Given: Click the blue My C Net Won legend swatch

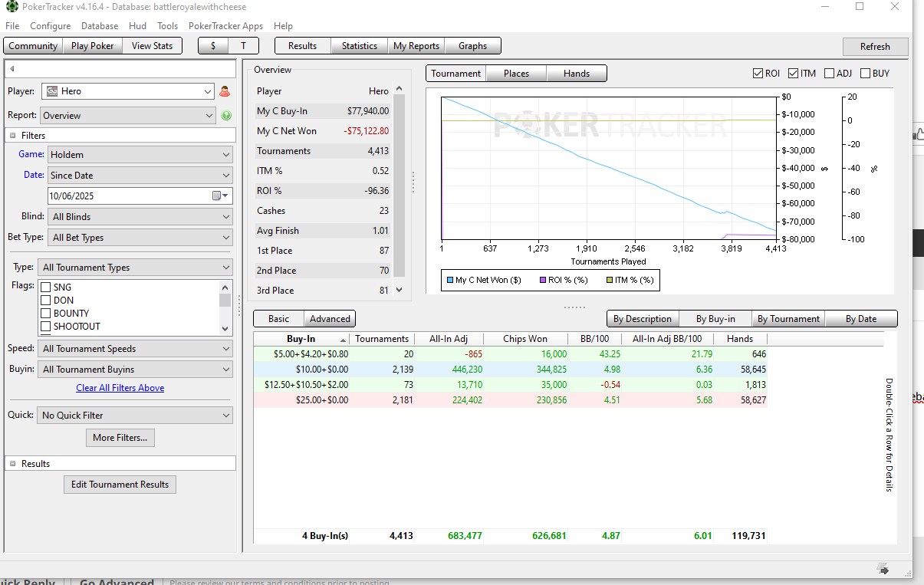Looking at the screenshot, I should pos(450,281).
